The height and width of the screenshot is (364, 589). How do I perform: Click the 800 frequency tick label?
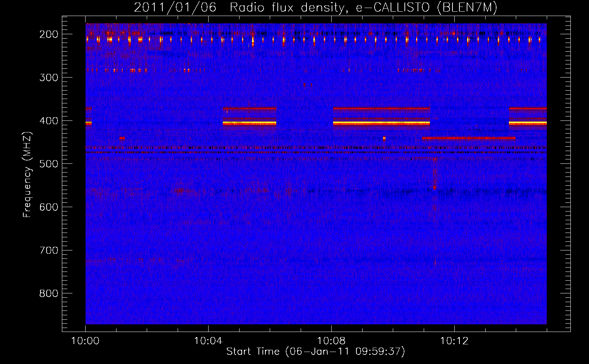pyautogui.click(x=49, y=293)
